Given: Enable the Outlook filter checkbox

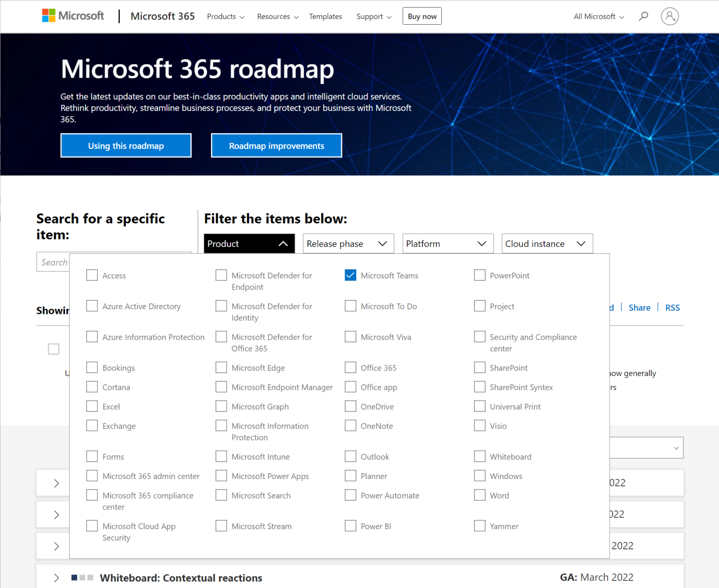Looking at the screenshot, I should 350,457.
